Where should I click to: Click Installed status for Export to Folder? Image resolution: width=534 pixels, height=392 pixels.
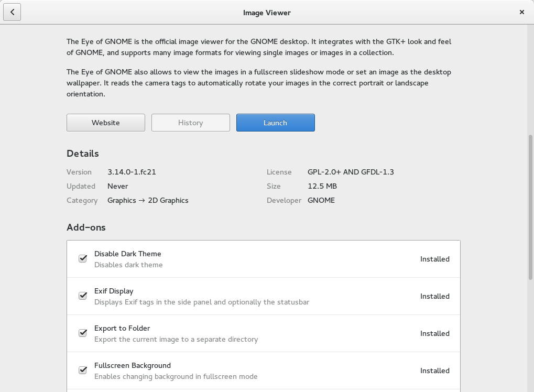435,333
